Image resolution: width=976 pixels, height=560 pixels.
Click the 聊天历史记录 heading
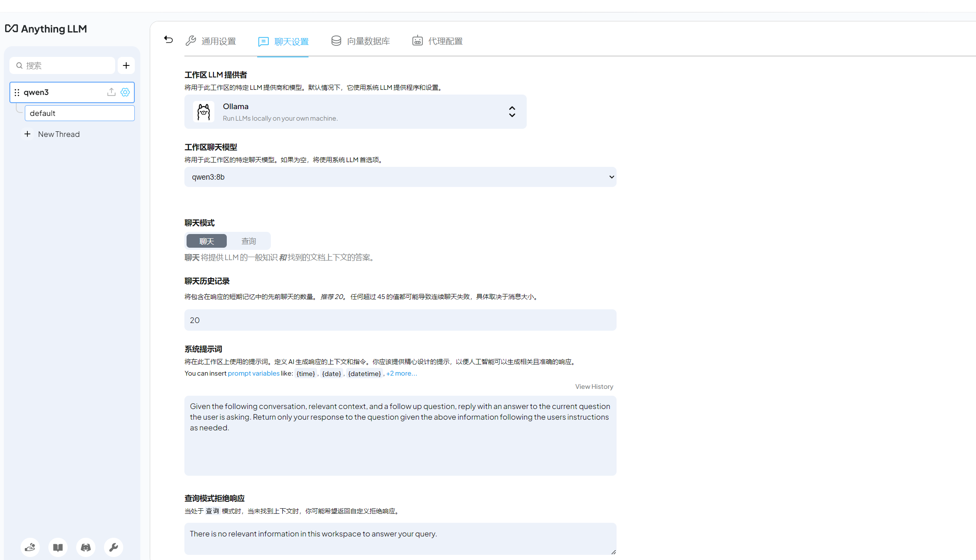click(x=207, y=281)
